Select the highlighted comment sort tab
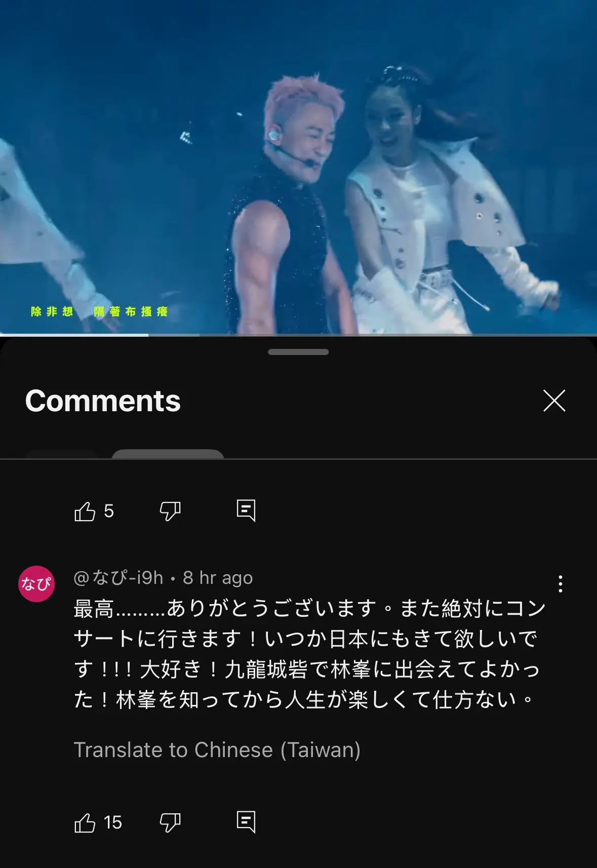597x868 pixels. coord(168,454)
